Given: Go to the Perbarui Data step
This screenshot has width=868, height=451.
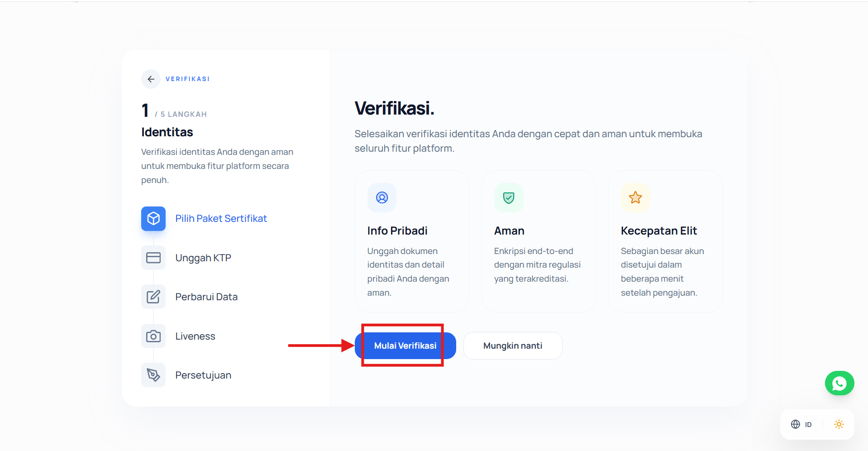Looking at the screenshot, I should (206, 297).
